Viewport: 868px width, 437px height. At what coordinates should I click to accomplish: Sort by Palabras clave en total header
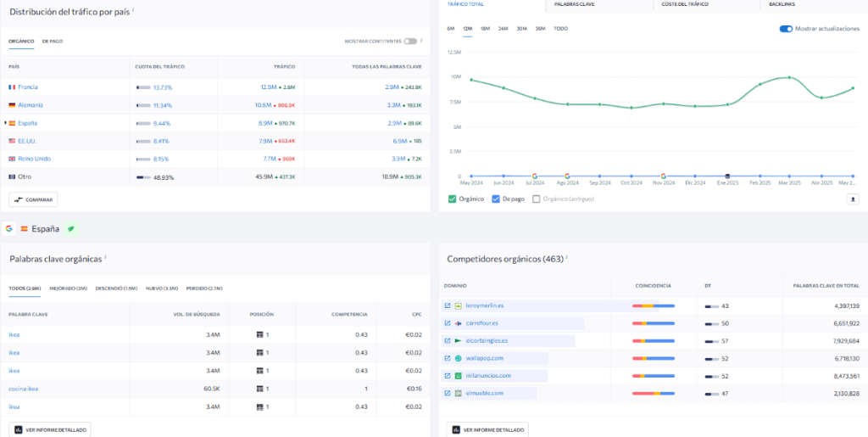point(827,286)
